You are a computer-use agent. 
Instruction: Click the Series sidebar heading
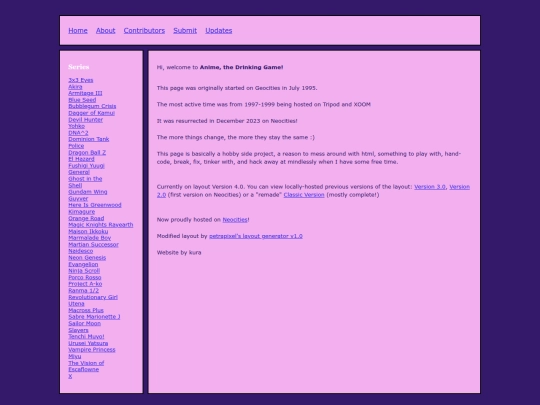(79, 67)
